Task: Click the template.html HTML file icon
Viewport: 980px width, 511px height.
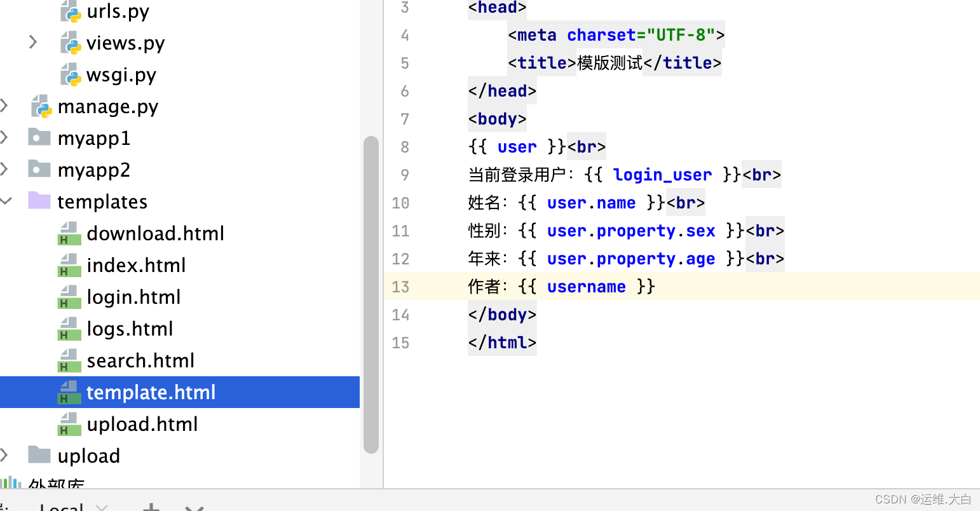Action: tap(69, 392)
